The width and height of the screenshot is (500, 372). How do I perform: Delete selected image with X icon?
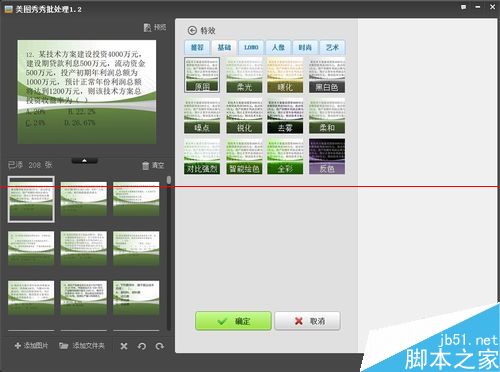(124, 346)
